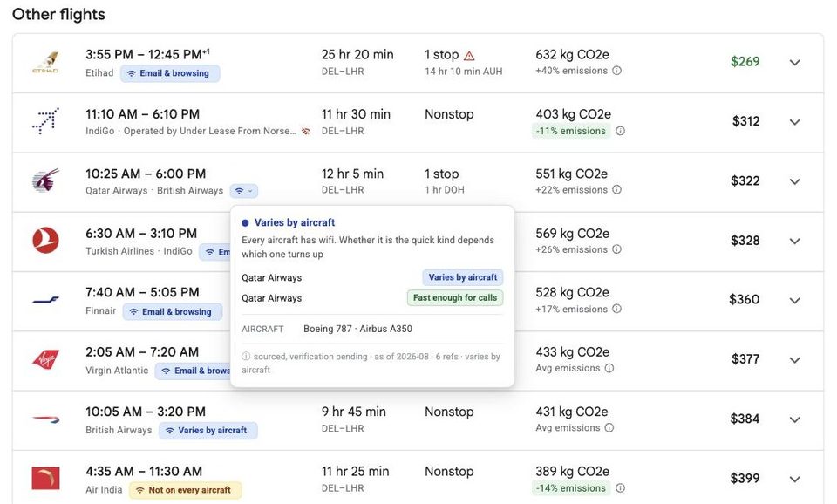Expand the $399 Air India flight details
The height and width of the screenshot is (504, 837).
(x=795, y=480)
